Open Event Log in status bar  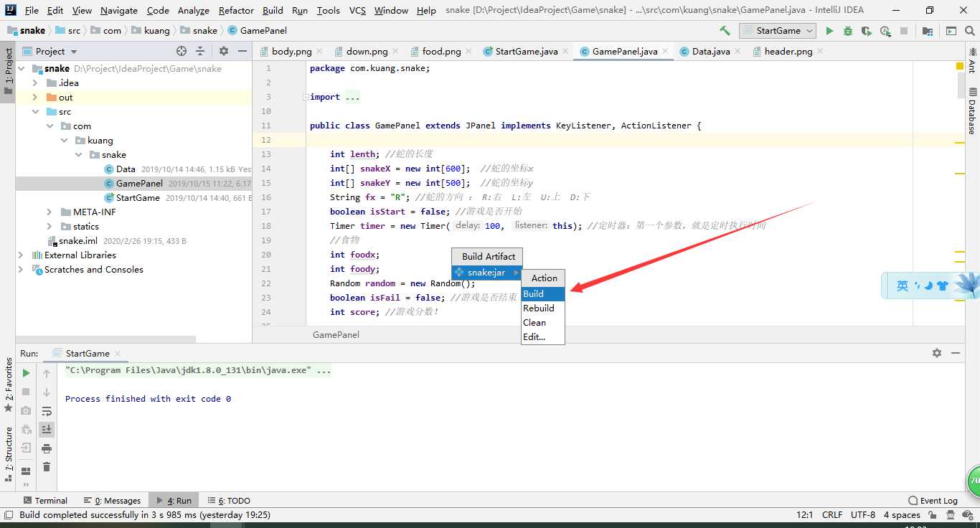933,501
